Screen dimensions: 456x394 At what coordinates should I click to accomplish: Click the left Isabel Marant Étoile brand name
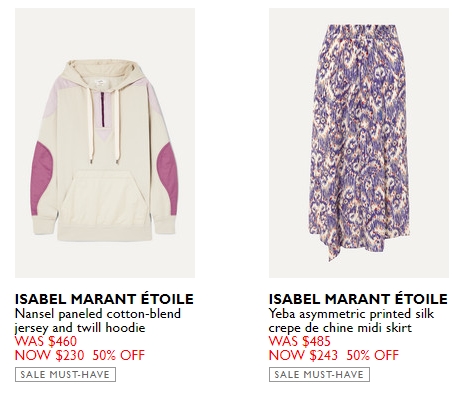(104, 299)
